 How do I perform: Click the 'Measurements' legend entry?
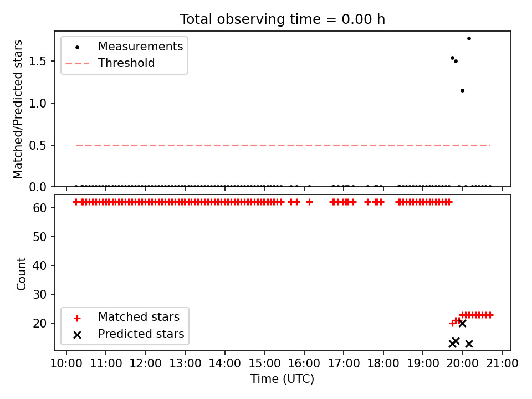[140, 46]
